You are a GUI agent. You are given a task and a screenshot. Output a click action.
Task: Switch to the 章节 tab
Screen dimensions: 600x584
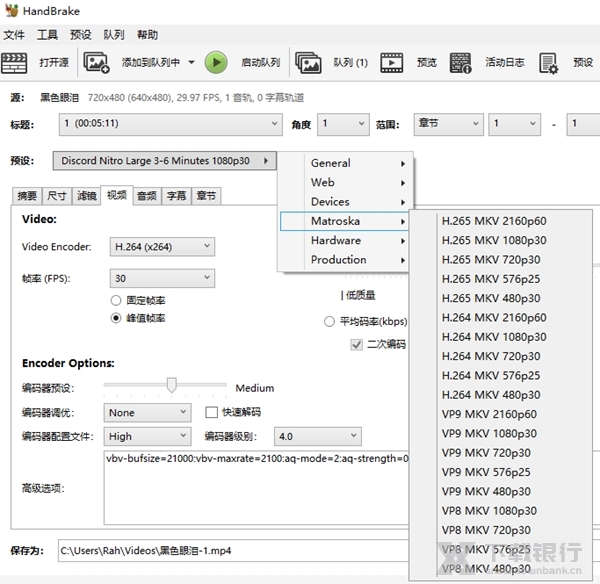(x=206, y=196)
